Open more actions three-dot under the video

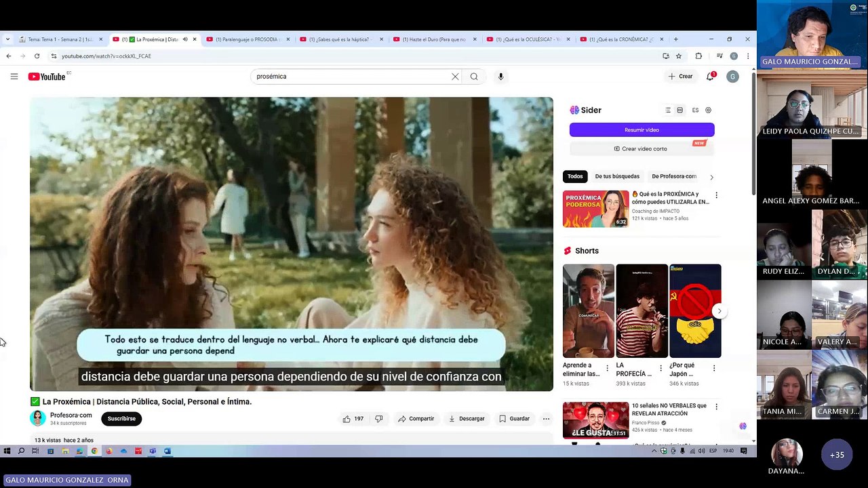546,419
